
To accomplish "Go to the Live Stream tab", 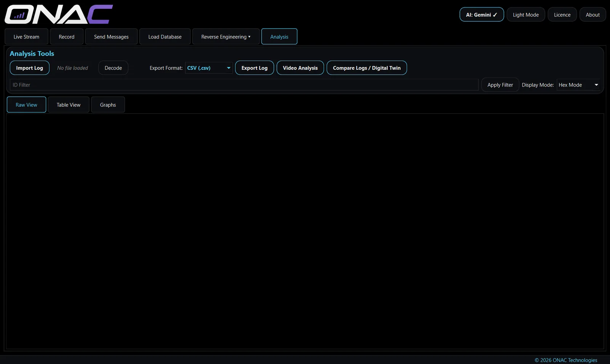I will tap(26, 37).
